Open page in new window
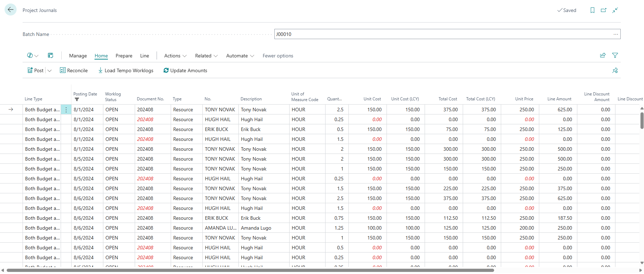Screen dimensions: 644x274 [x=604, y=10]
